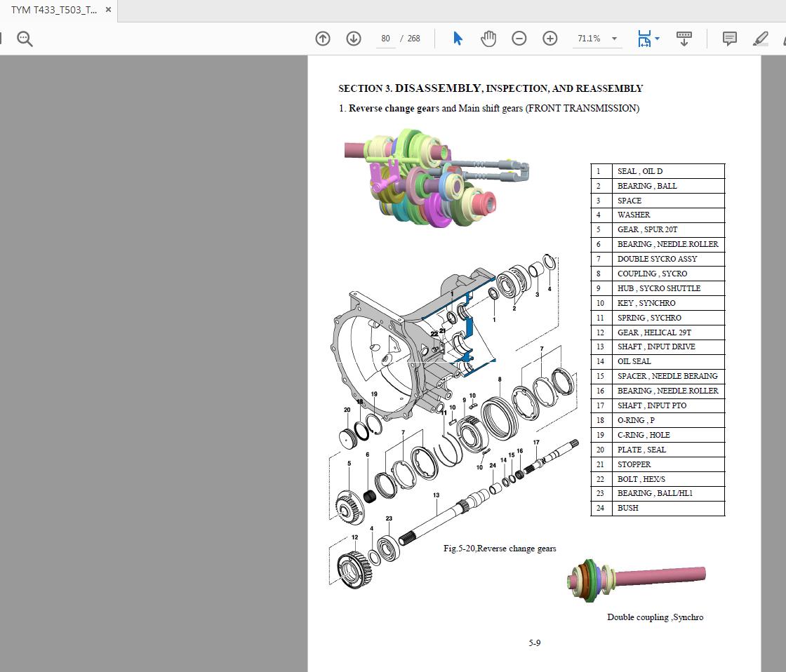Click table row 'O-RING , P'

pyautogui.click(x=658, y=420)
